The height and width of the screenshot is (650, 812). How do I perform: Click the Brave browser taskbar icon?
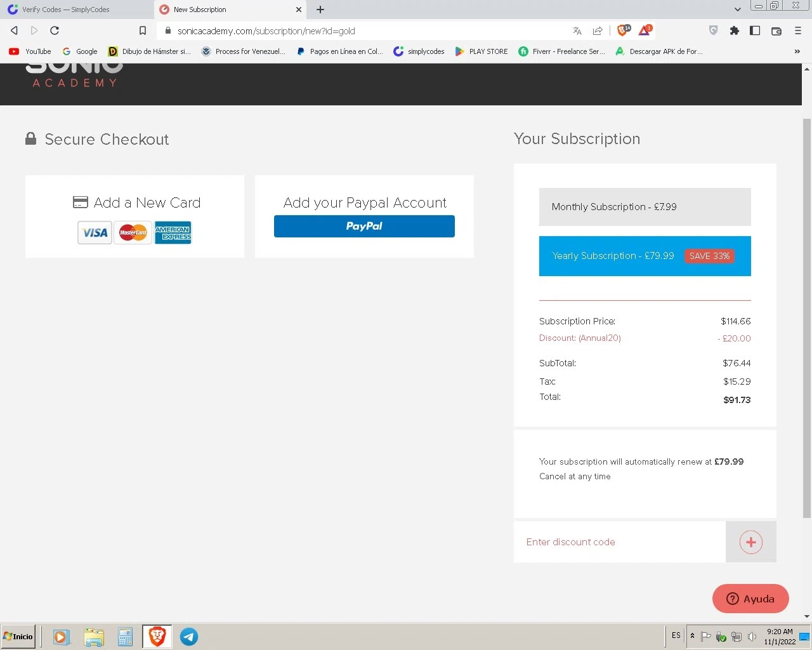point(157,637)
